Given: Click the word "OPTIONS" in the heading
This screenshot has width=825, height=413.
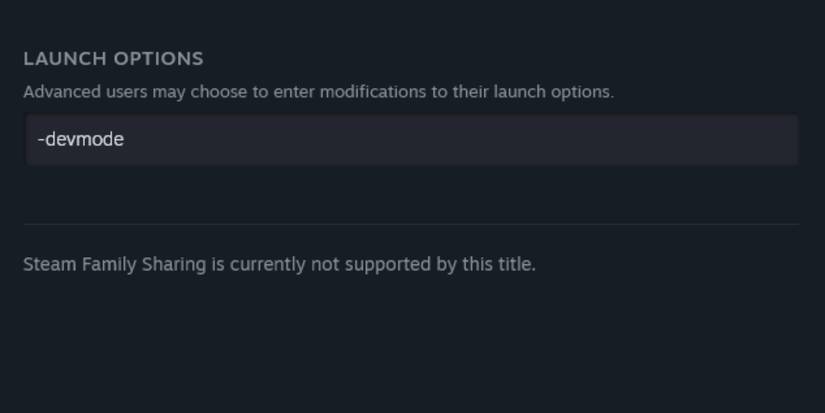Looking at the screenshot, I should [158, 59].
